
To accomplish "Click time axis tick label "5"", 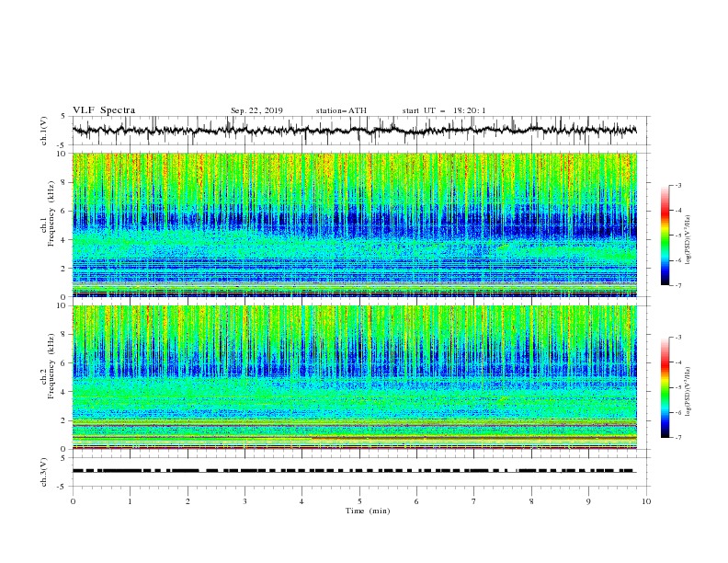I will click(x=359, y=501).
